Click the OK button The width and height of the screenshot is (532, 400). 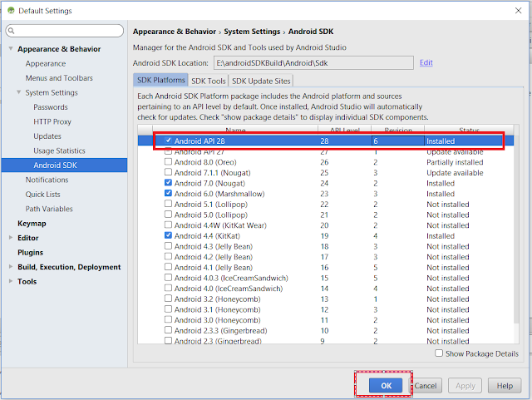pos(386,385)
